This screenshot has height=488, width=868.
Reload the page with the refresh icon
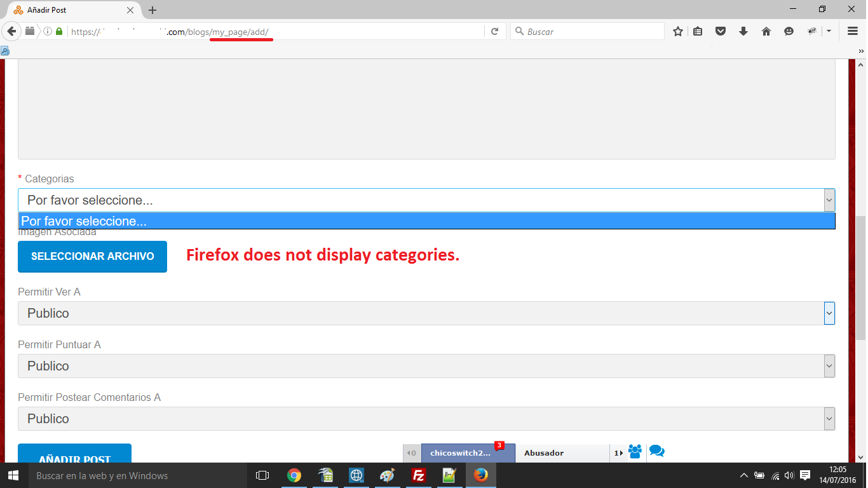(494, 31)
